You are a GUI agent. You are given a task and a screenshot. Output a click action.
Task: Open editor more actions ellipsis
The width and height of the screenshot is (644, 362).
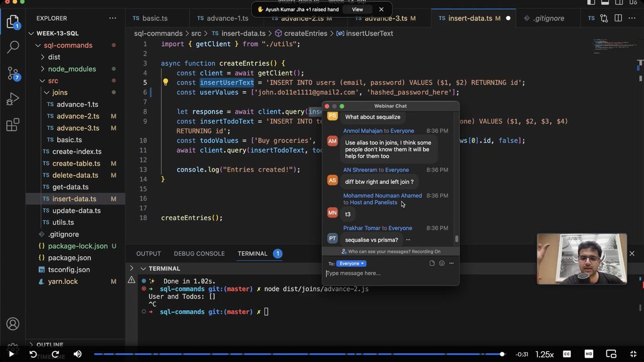coord(632,18)
